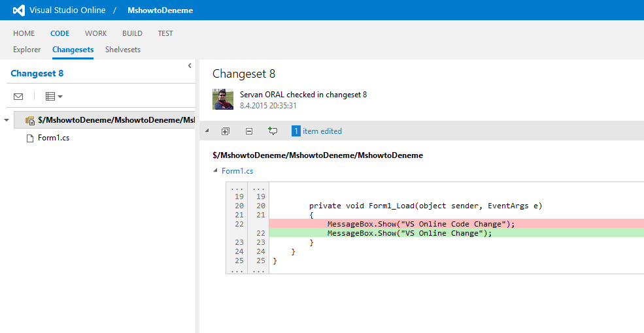Click Servan ORAL's avatar thumbnail
Image resolution: width=644 pixels, height=333 pixels.
223,99
